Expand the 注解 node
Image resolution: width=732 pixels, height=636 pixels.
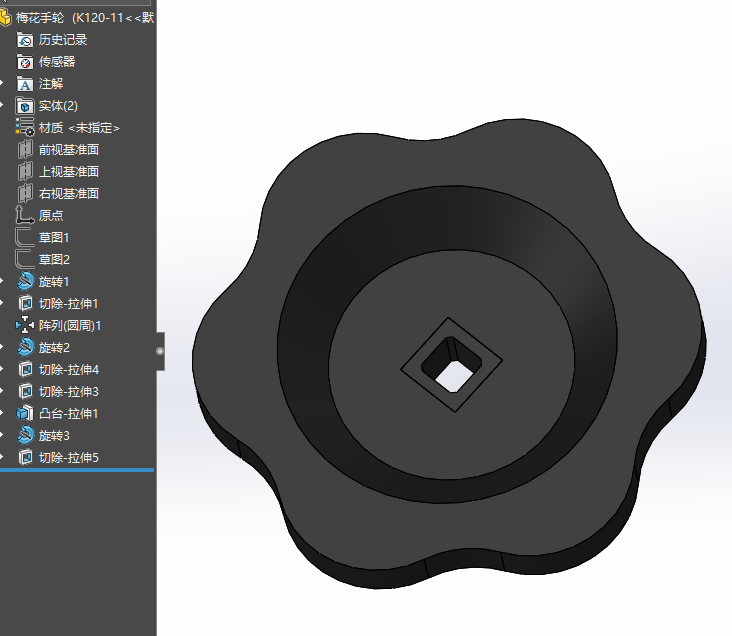tap(2, 84)
